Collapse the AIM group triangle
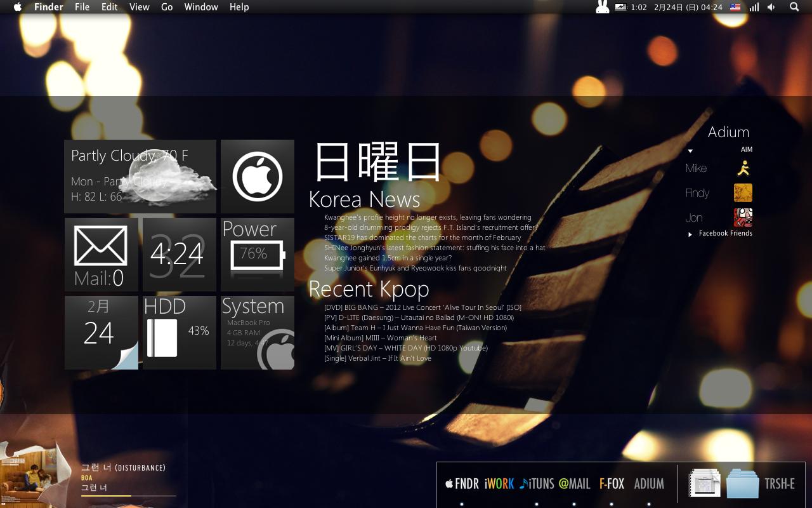 [690, 150]
